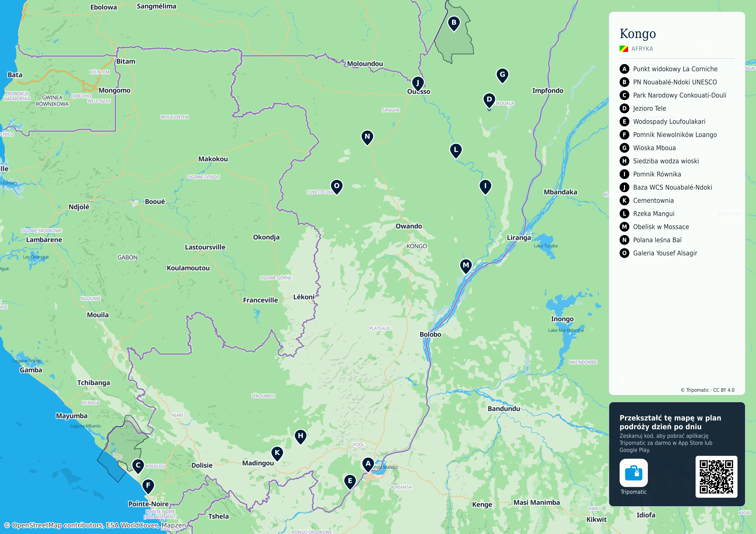
Task: Click the 'Inongo' city label
Action: 562,319
